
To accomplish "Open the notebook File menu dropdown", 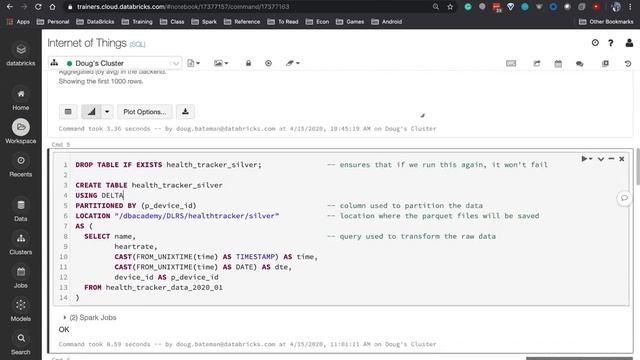I will tap(193, 63).
